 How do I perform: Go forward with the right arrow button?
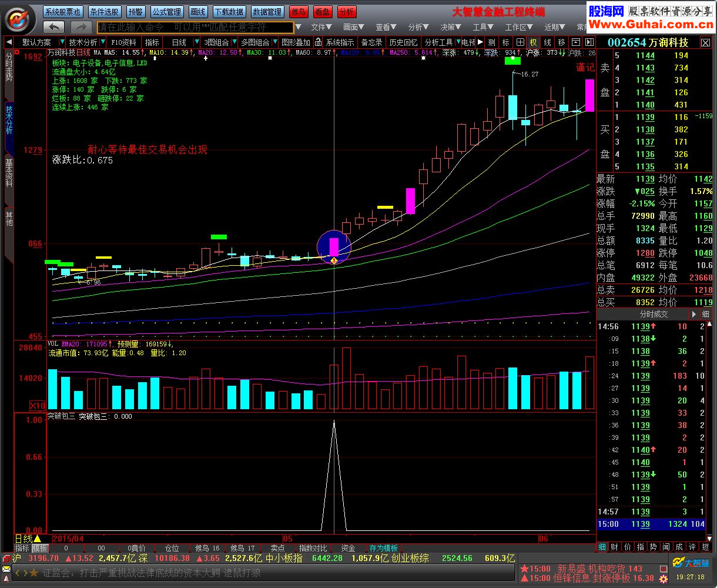81,27
